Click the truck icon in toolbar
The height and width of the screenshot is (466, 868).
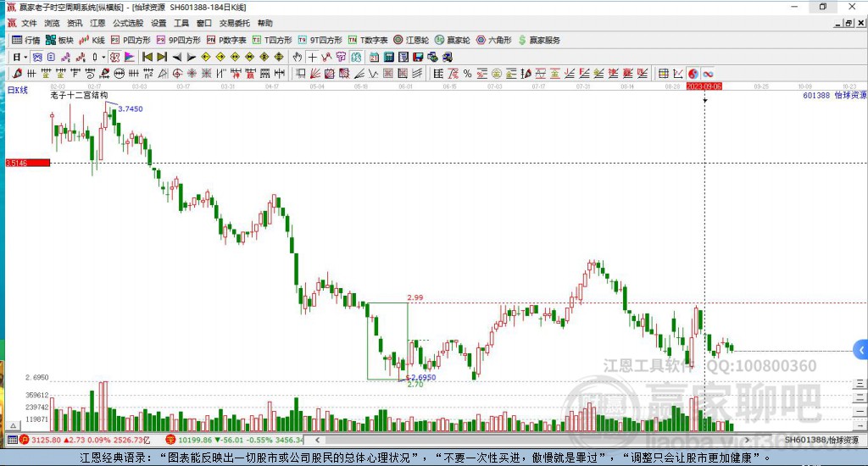(448, 57)
